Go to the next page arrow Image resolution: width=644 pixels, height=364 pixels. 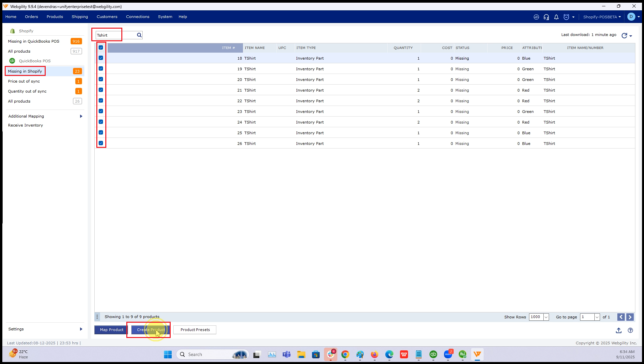(x=630, y=317)
